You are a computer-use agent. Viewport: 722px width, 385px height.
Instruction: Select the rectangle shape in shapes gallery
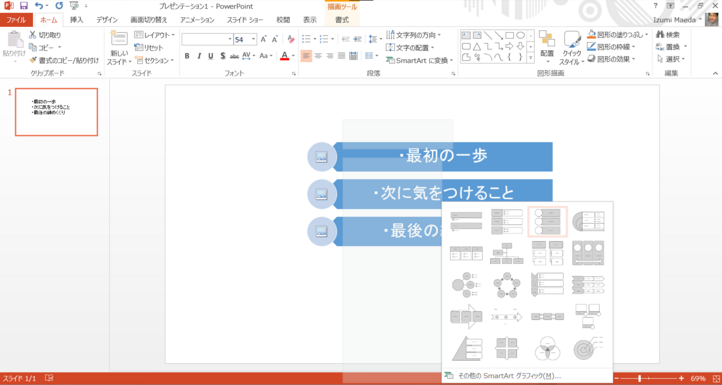click(509, 35)
